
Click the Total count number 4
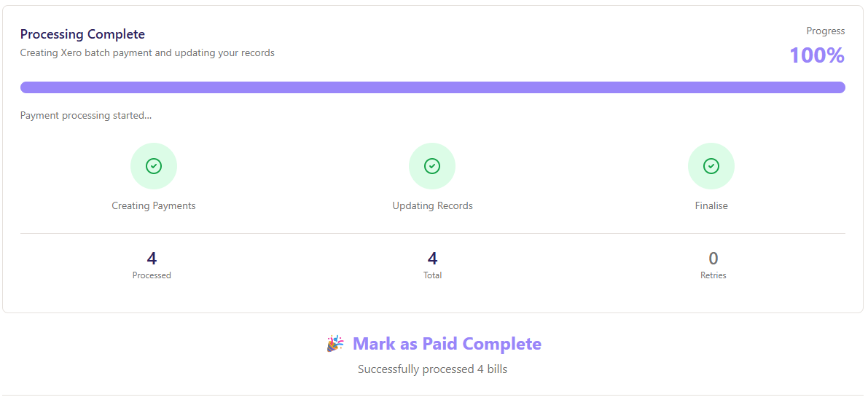point(432,259)
